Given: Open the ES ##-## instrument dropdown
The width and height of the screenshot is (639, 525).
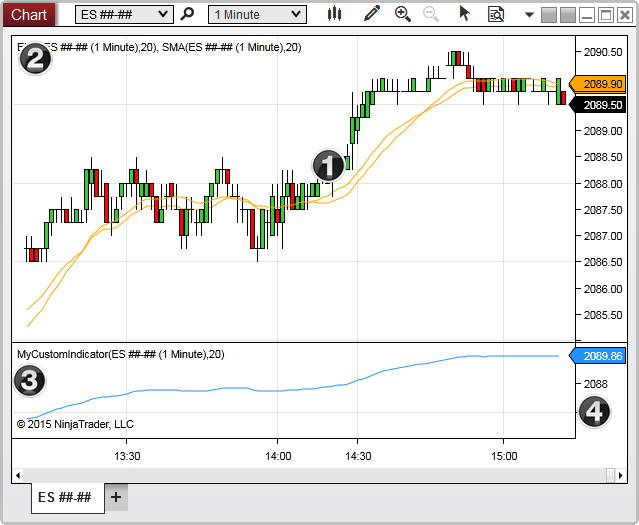Looking at the screenshot, I should tap(125, 14).
